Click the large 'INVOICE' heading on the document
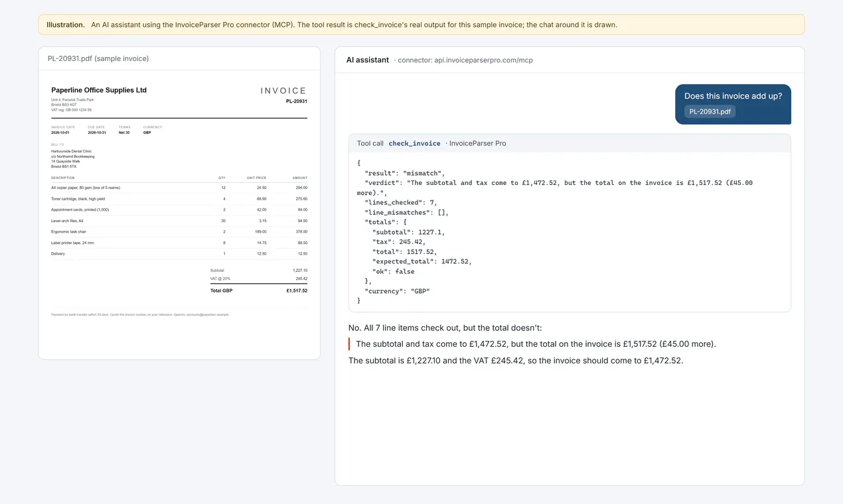The height and width of the screenshot is (504, 843). coord(283,91)
